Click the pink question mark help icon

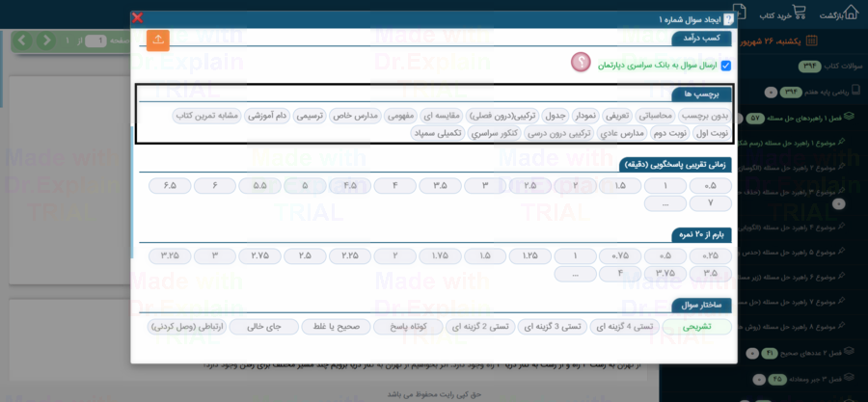[581, 63]
